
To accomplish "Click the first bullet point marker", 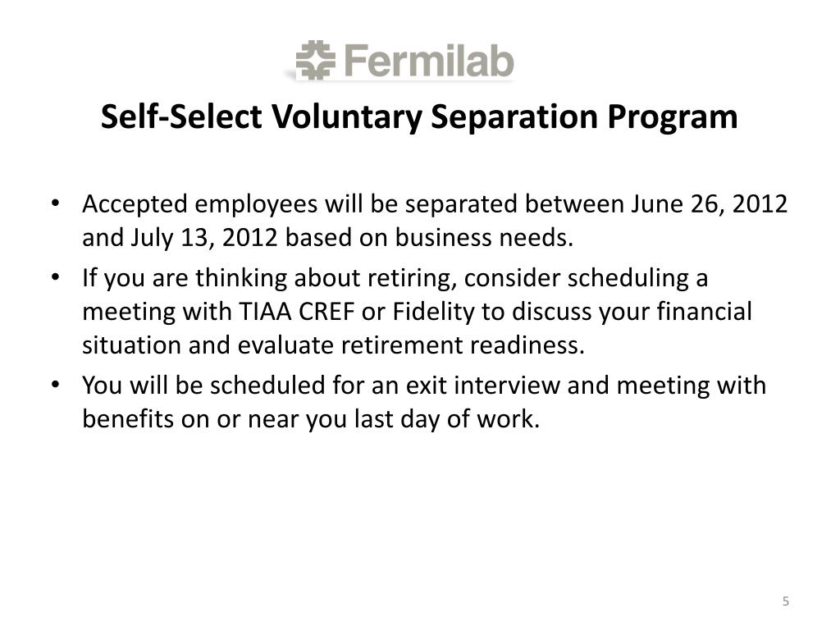I will 55,204.
